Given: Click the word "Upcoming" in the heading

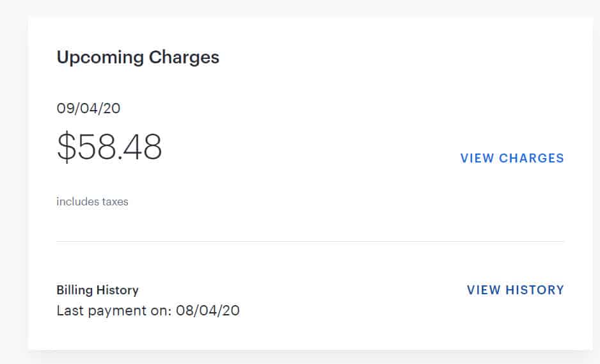Looking at the screenshot, I should coord(100,58).
